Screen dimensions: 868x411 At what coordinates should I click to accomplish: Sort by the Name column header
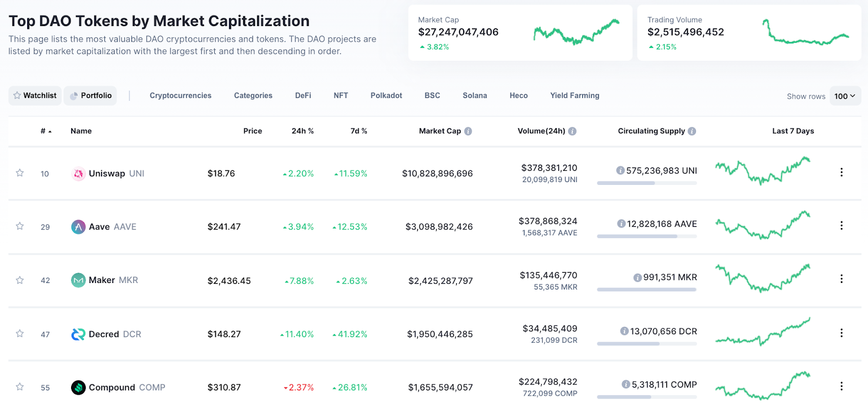click(81, 131)
